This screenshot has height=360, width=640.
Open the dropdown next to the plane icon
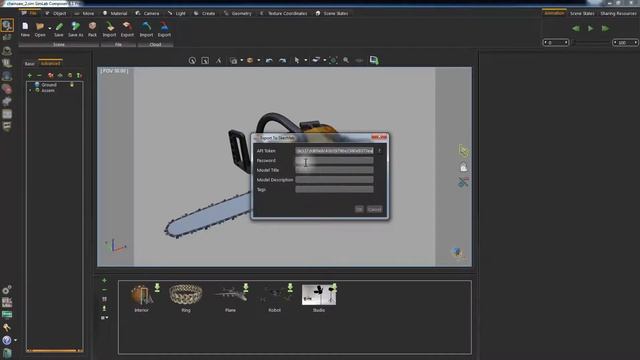coord(324,60)
